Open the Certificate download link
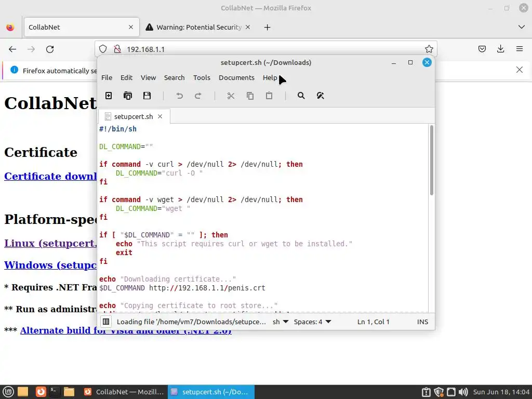The height and width of the screenshot is (399, 532). pyautogui.click(x=50, y=176)
